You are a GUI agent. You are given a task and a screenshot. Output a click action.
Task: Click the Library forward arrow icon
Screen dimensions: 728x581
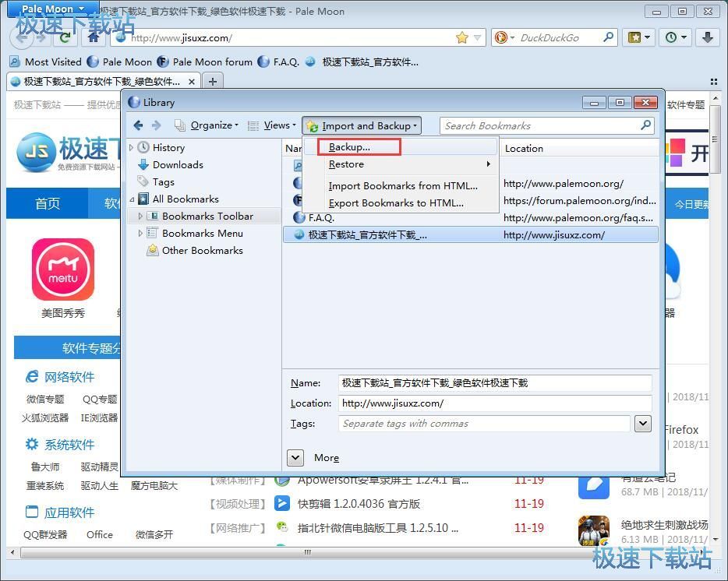(157, 125)
